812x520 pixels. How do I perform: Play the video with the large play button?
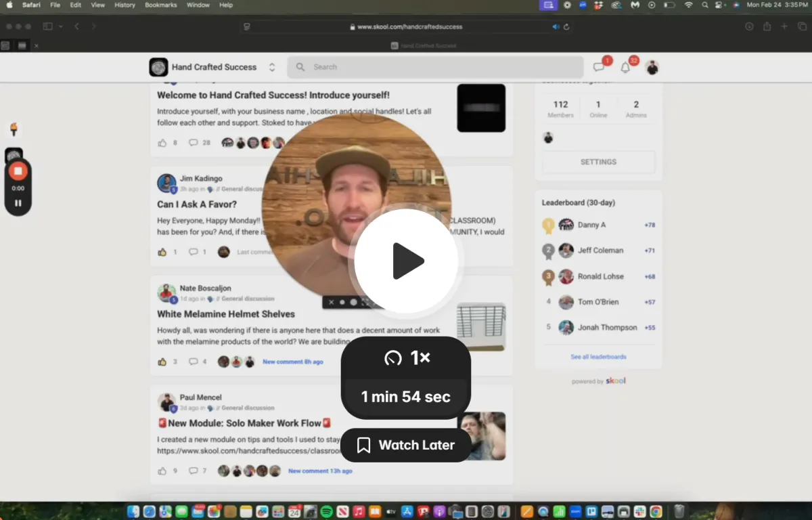point(406,261)
